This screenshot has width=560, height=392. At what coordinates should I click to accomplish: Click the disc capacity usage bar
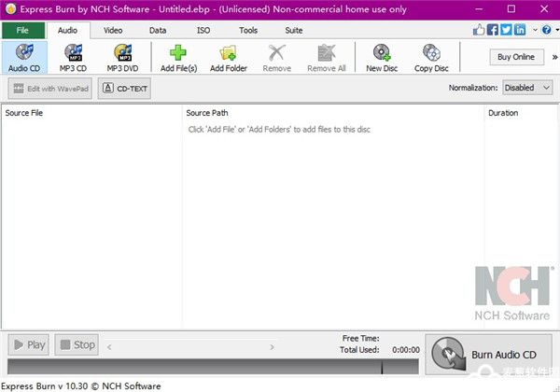click(213, 366)
